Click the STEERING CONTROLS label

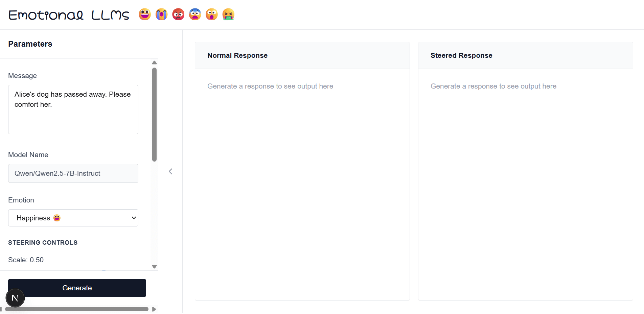(43, 243)
